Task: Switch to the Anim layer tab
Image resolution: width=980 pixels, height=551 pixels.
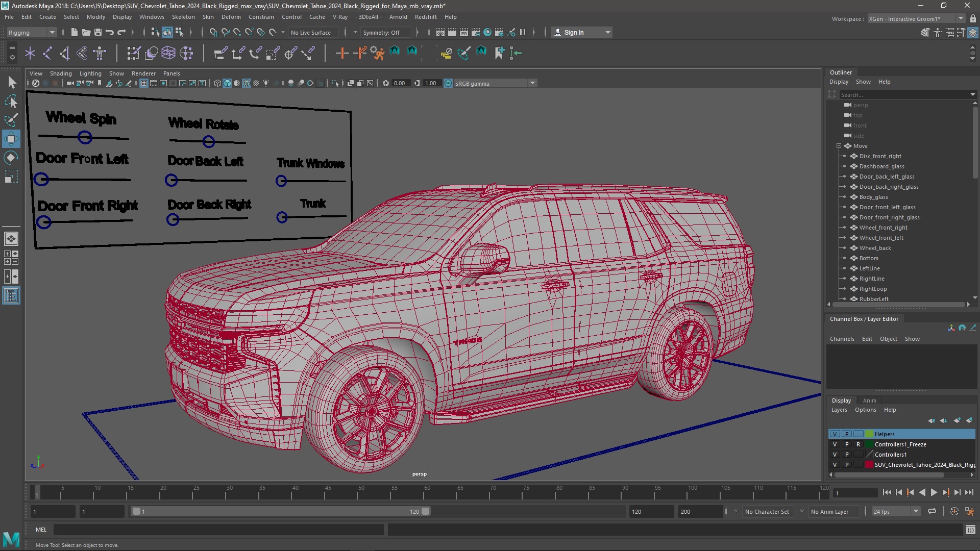Action: point(869,400)
